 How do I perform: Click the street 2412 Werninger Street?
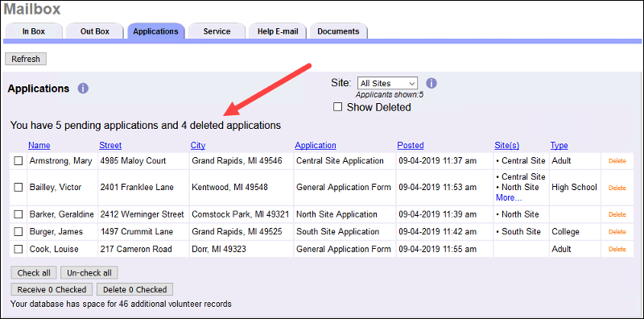(142, 214)
